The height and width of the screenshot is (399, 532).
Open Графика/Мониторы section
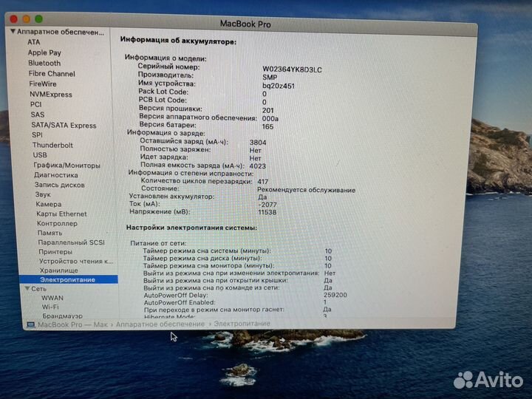[x=66, y=166]
